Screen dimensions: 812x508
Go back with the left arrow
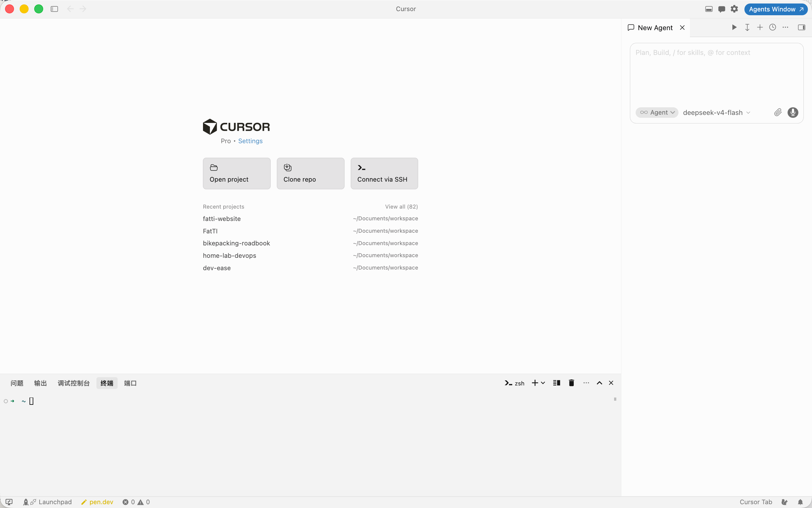70,9
